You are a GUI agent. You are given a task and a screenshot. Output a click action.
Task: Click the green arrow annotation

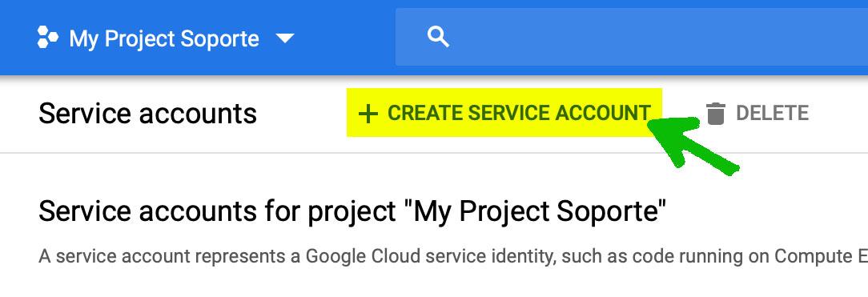pos(692,146)
